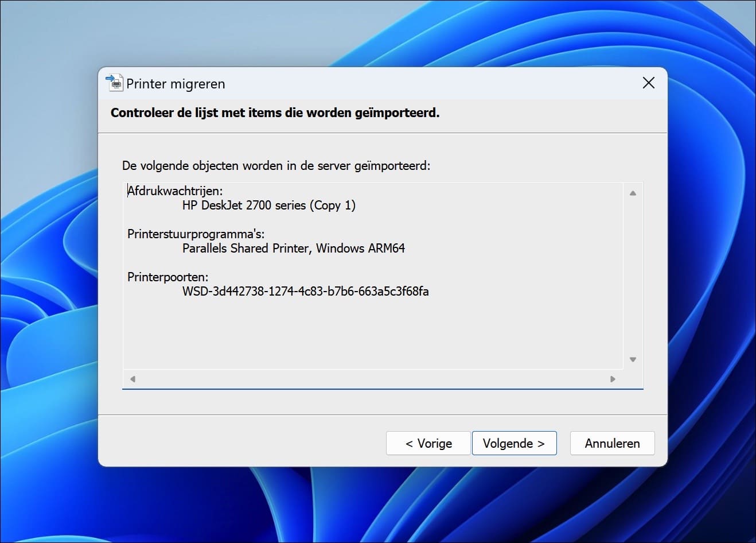This screenshot has width=756, height=543.
Task: Click the horizontal scrollbar track
Action: [373, 379]
